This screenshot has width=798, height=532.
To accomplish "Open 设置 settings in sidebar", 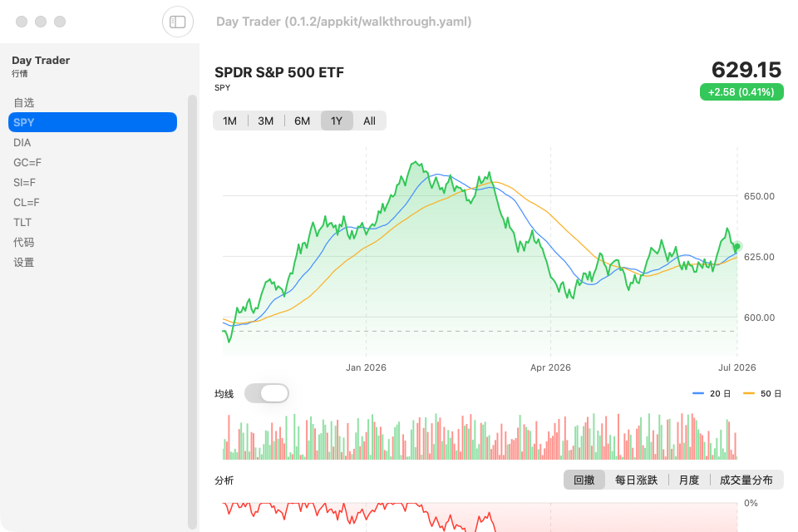I will pyautogui.click(x=92, y=262).
